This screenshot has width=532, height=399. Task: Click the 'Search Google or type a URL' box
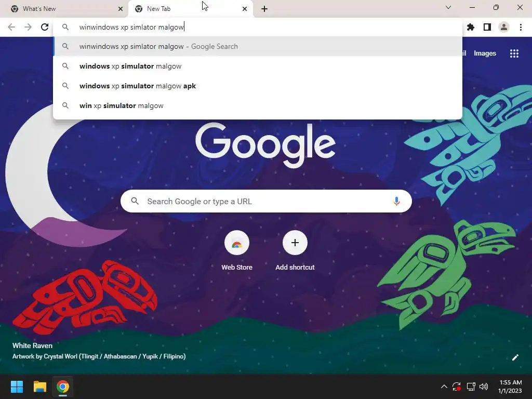(x=266, y=201)
